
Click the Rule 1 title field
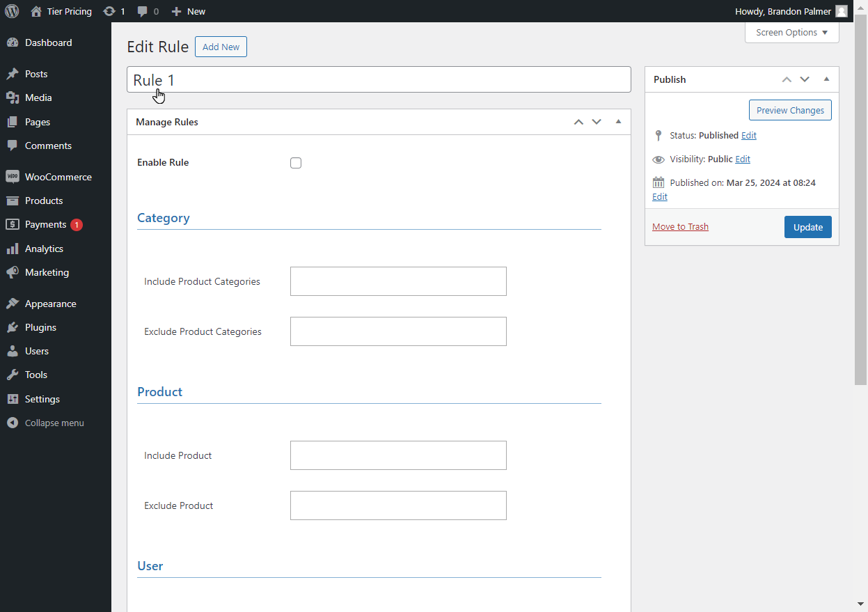pos(379,79)
